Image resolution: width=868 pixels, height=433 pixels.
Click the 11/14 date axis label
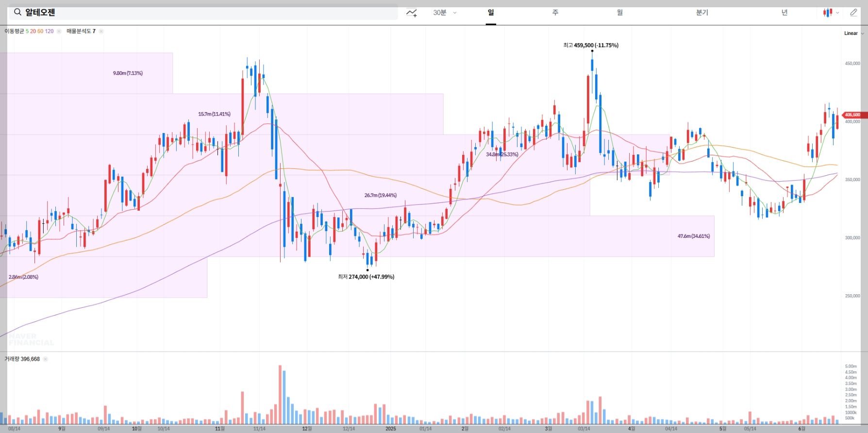pyautogui.click(x=259, y=429)
